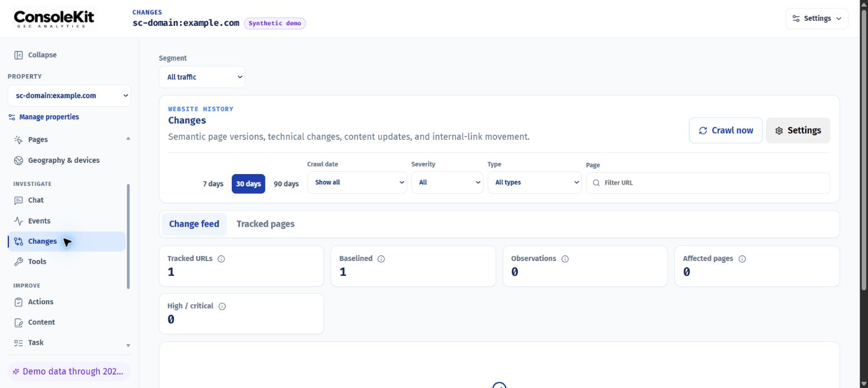Open the Crawl date Show all dropdown

click(357, 182)
